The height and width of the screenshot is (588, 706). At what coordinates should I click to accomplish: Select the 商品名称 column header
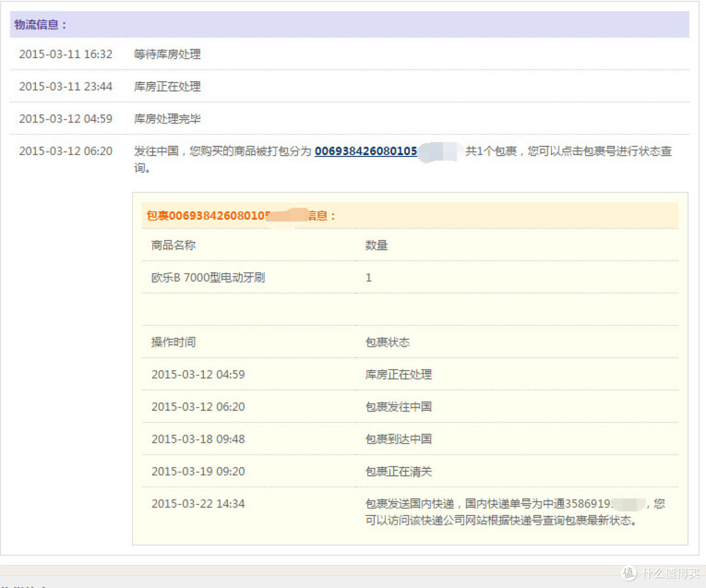click(x=173, y=245)
